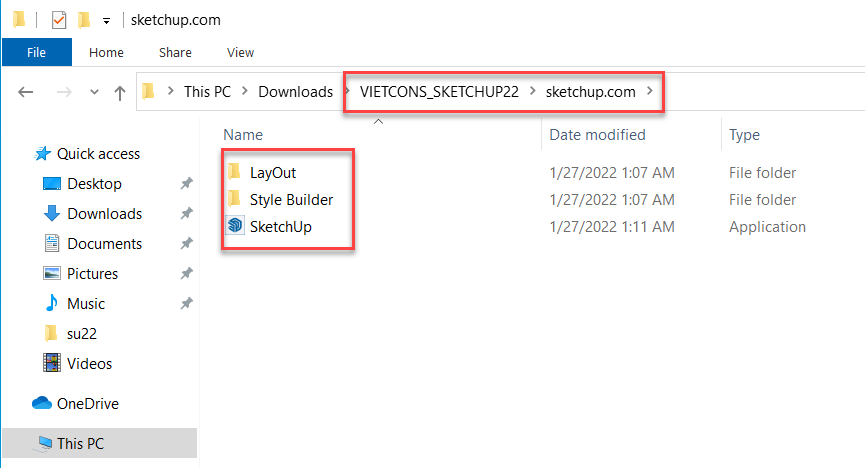The height and width of the screenshot is (468, 865).
Task: Expand chevron after sketchup.com in address bar
Action: click(650, 91)
